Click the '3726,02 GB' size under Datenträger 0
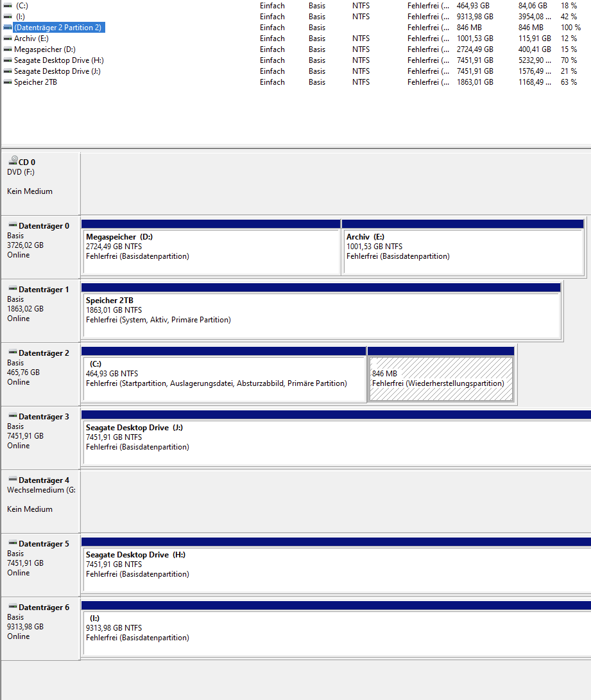Viewport: 591px width, 700px height. (26, 245)
